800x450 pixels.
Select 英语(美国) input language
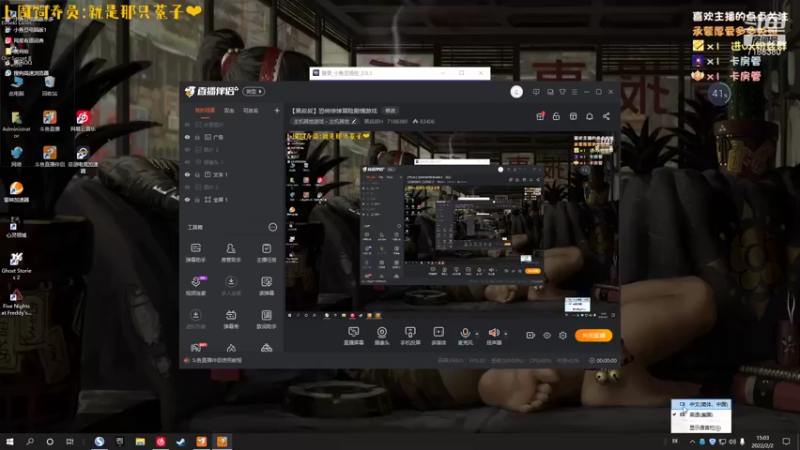(x=702, y=415)
